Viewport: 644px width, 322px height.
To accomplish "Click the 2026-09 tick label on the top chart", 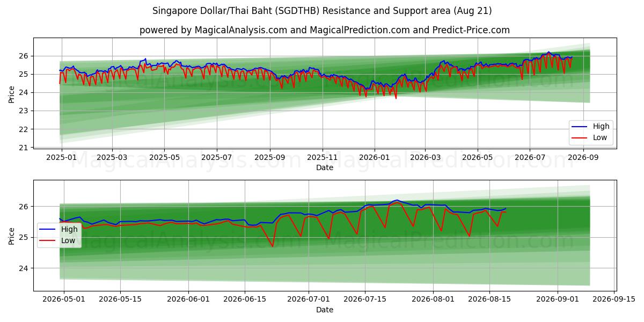I will [583, 158].
